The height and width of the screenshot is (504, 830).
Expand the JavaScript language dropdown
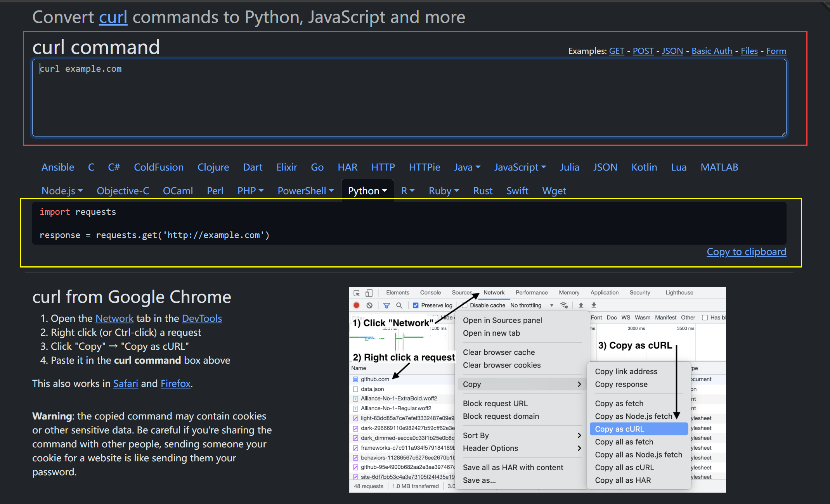point(520,167)
